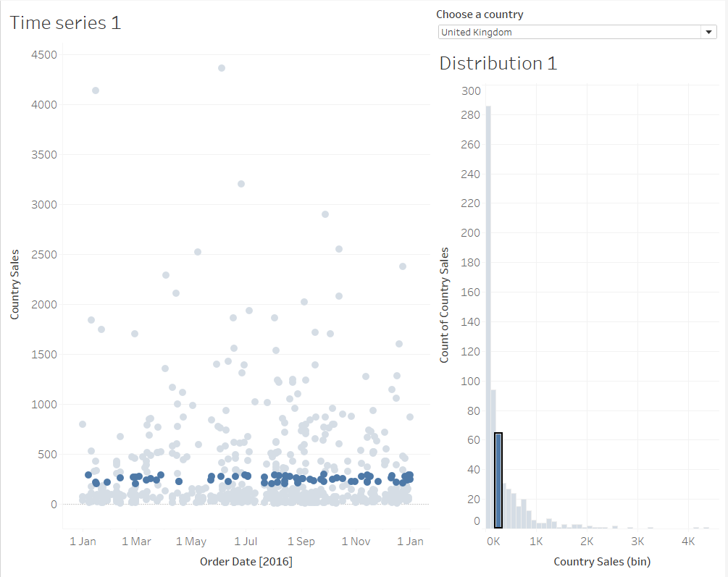Click the scatter point near 2900 sales
Screen dimensions: 728x577
(x=325, y=214)
